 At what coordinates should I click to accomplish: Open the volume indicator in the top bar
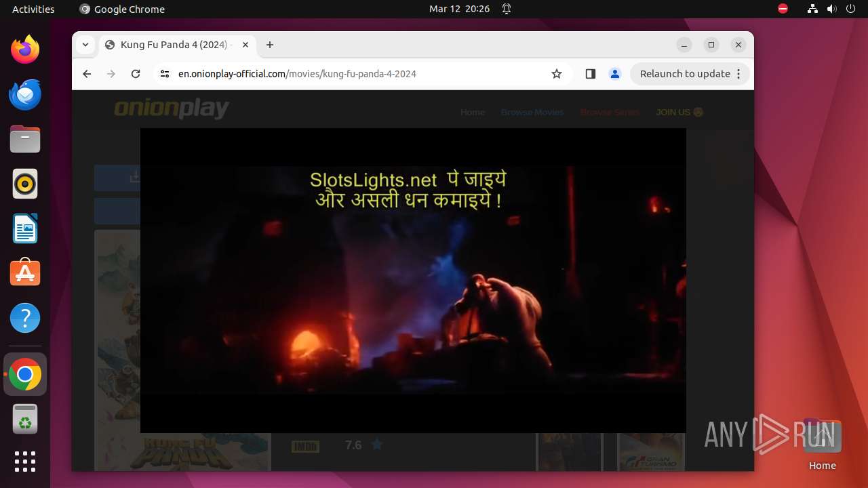[x=831, y=9]
